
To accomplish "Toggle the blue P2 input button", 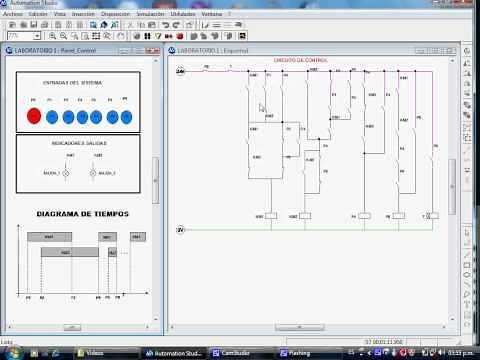I will click(68, 117).
